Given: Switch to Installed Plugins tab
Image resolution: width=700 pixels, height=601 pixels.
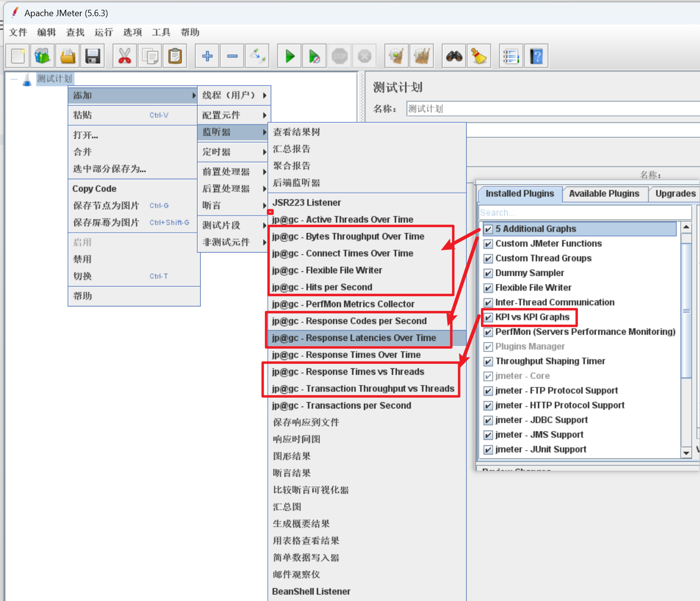Looking at the screenshot, I should [520, 193].
